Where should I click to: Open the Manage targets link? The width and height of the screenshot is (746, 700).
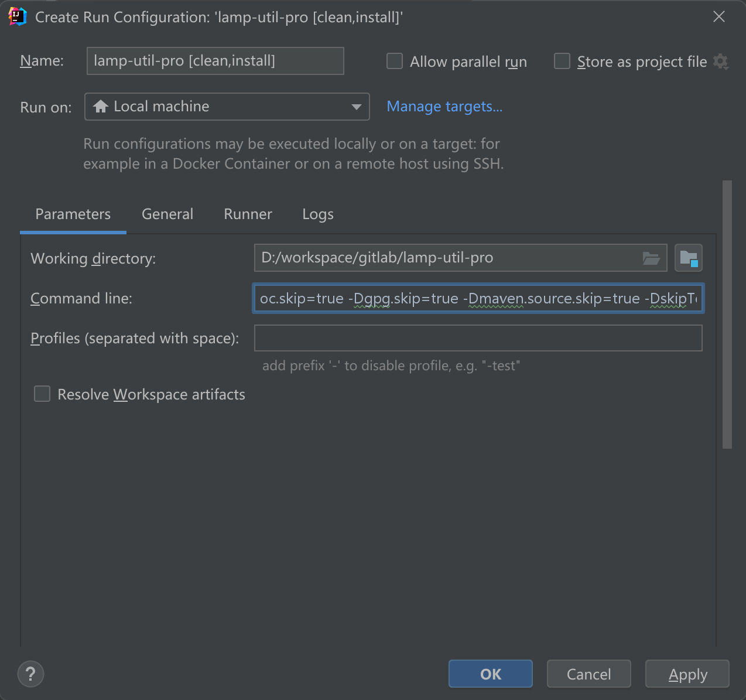(444, 107)
